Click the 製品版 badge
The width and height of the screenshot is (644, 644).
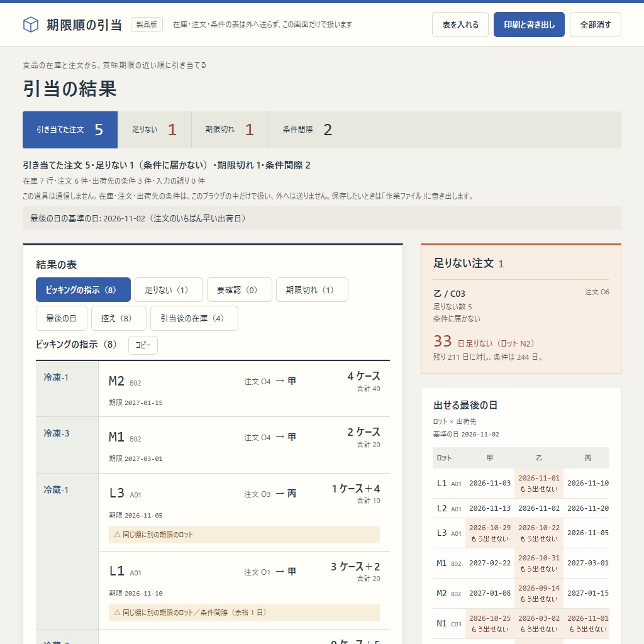tap(147, 25)
